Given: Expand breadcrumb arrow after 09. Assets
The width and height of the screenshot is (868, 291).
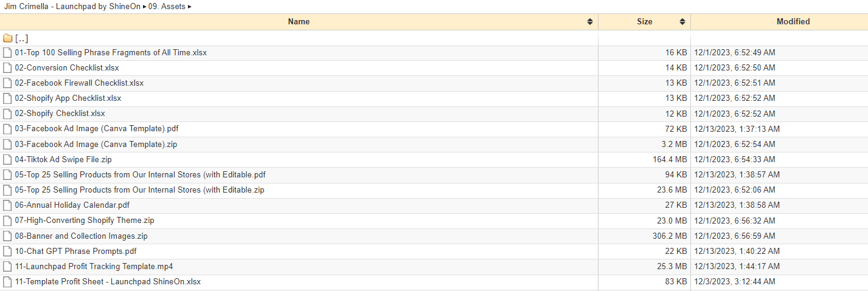Looking at the screenshot, I should [190, 7].
